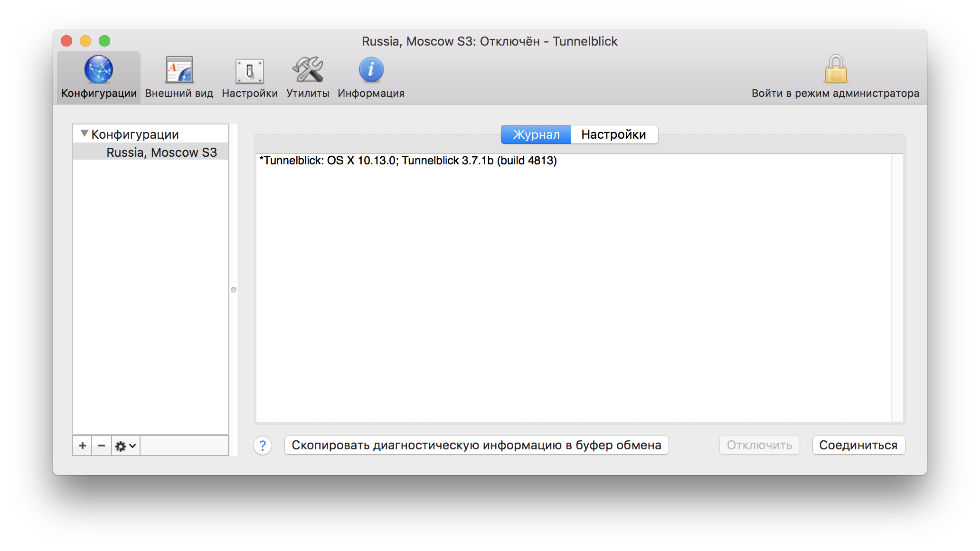Select the Russia, Moscow S3 configuration
This screenshot has height=551, width=980.
151,152
